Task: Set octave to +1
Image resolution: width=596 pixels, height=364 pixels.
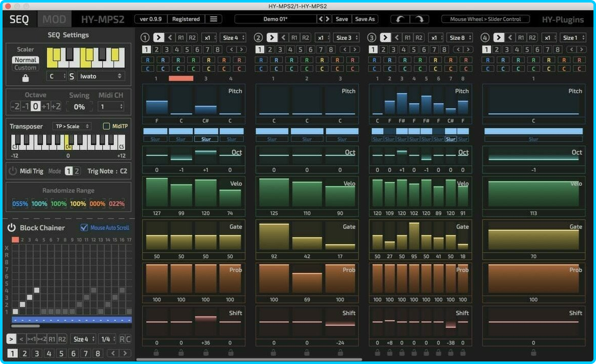Action: [46, 106]
